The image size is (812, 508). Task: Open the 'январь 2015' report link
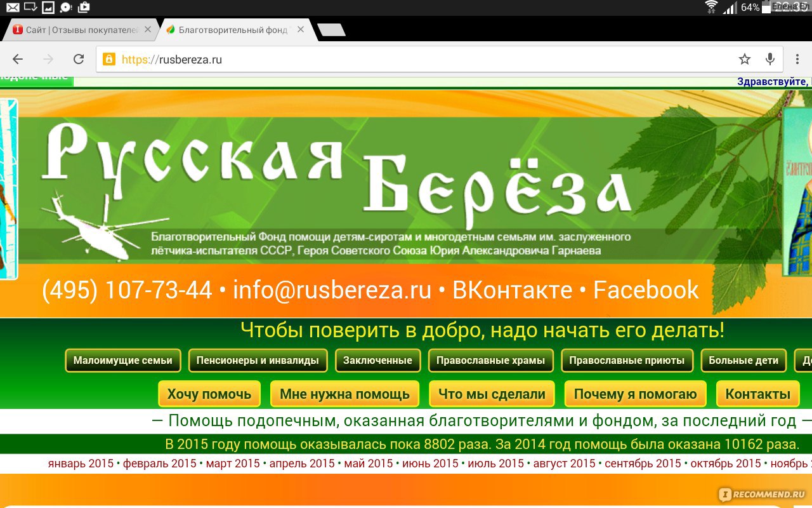(x=81, y=464)
